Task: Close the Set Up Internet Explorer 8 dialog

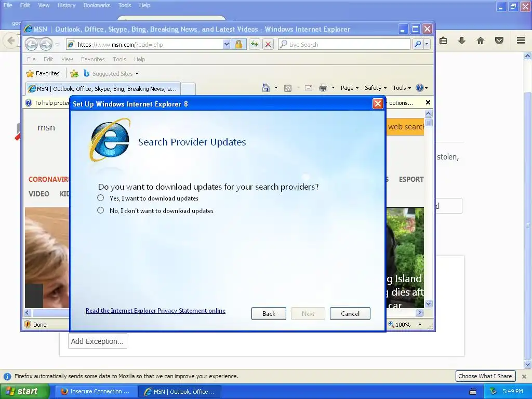Action: 378,104
